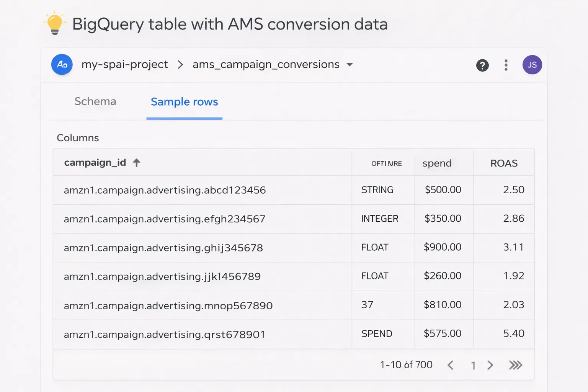Select page number 1 in pagination
The width and height of the screenshot is (588, 392).
point(473,365)
